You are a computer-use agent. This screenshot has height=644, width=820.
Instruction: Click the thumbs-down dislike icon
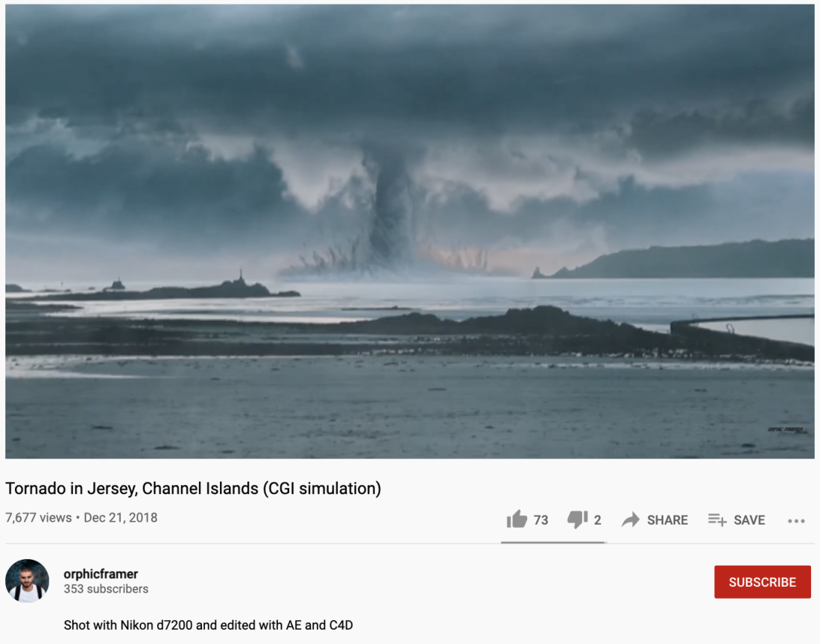point(578,520)
